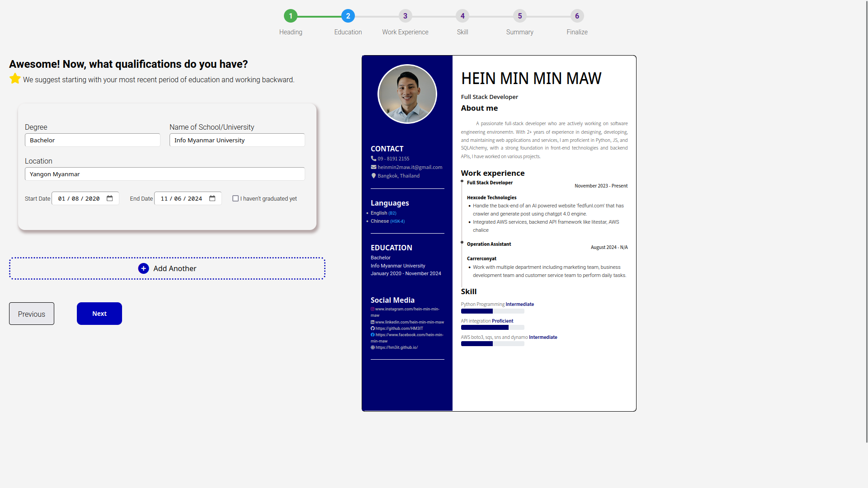Viewport: 868px width, 488px height.
Task: Click the globe icon beside hm3it.github.io
Action: [x=373, y=347]
